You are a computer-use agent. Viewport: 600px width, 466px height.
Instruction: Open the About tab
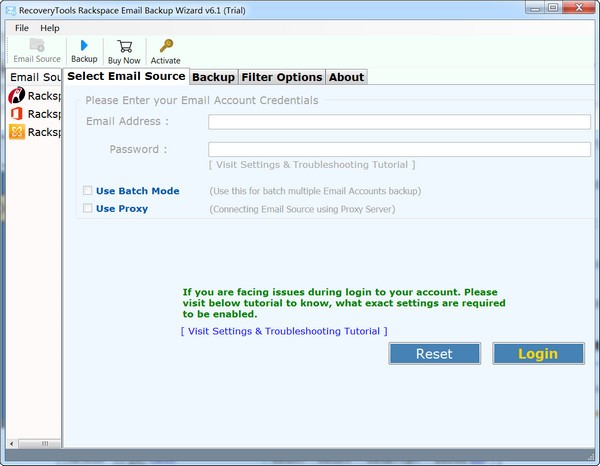[x=346, y=77]
